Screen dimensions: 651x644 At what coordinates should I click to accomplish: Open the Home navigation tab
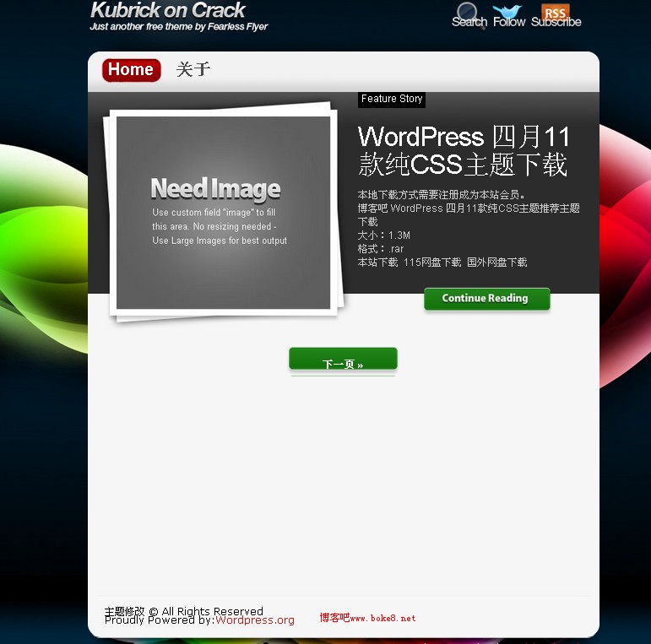point(131,70)
